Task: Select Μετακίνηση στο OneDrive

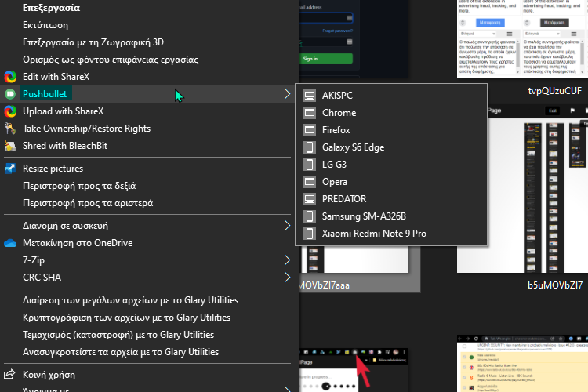Action: click(147, 243)
